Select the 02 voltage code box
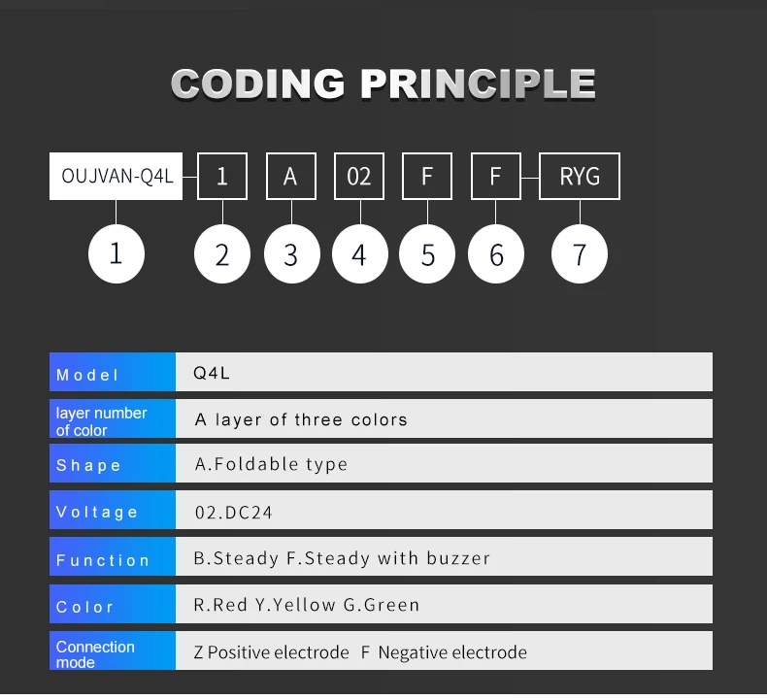This screenshot has width=767, height=700. click(359, 176)
